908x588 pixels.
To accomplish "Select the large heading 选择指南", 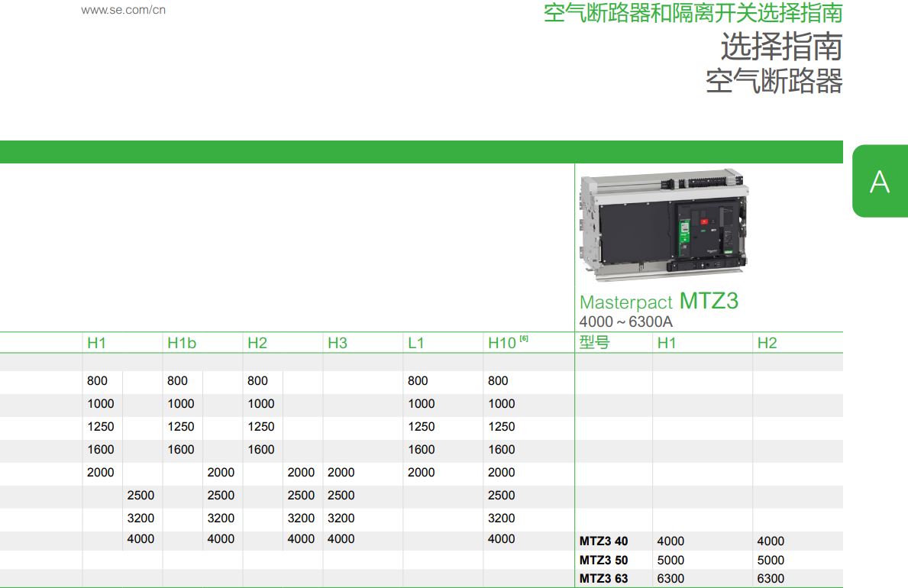I will point(781,47).
